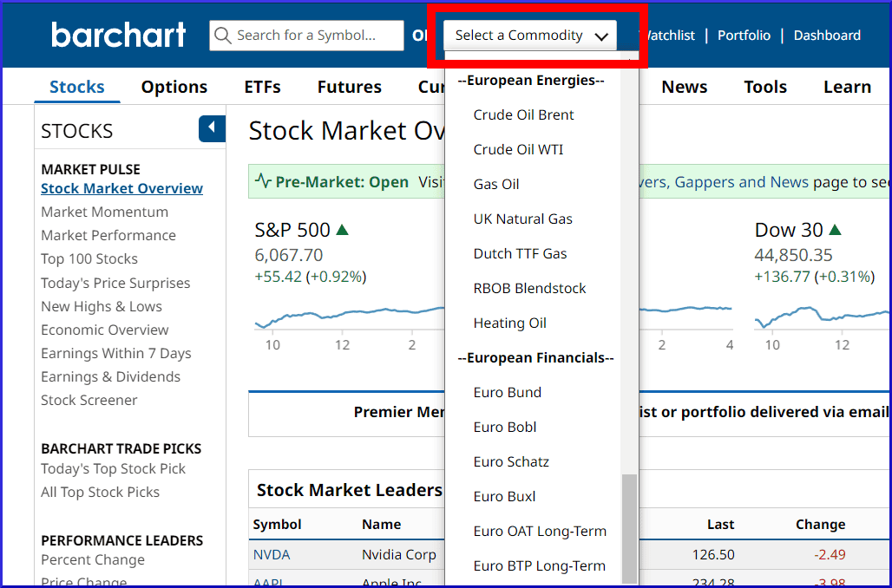Pick Euro Bund in commodity list

tap(507, 392)
